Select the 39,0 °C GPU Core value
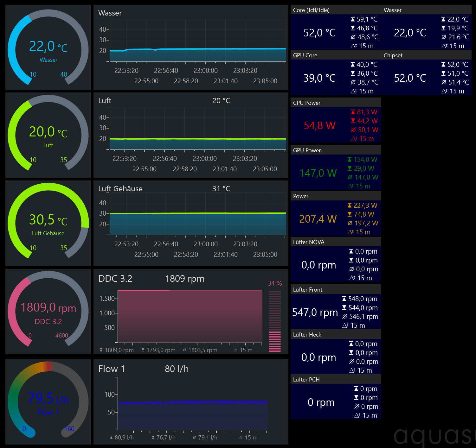The height and width of the screenshot is (448, 476). coord(319,78)
